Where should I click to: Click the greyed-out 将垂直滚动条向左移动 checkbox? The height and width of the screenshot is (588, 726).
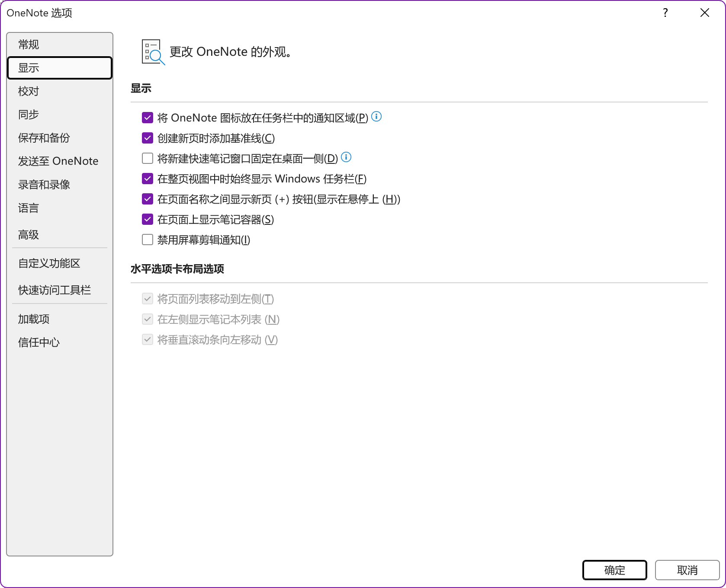point(148,339)
